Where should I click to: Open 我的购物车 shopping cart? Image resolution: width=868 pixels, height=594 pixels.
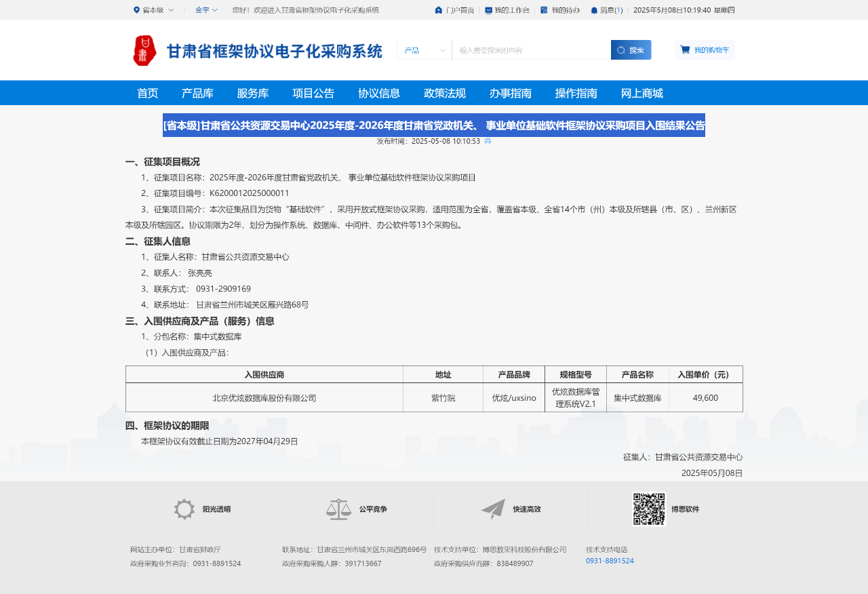(705, 50)
